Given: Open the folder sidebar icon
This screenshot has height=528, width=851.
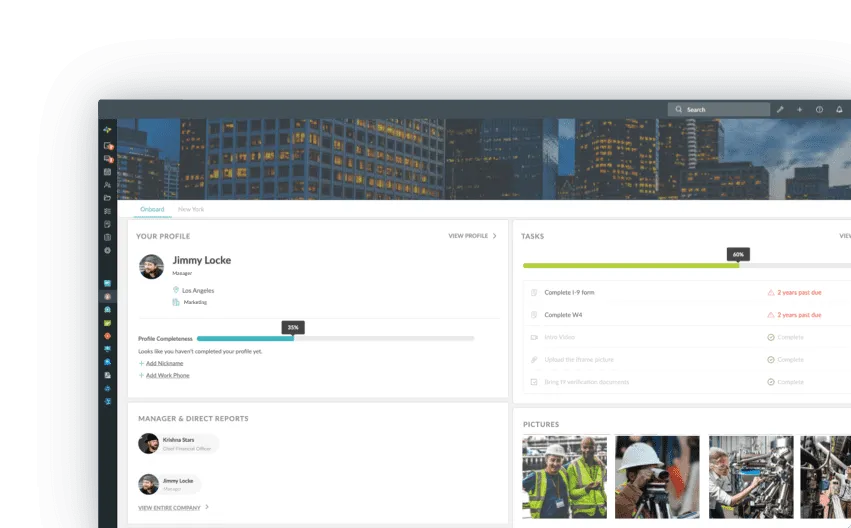Looking at the screenshot, I should pyautogui.click(x=107, y=198).
